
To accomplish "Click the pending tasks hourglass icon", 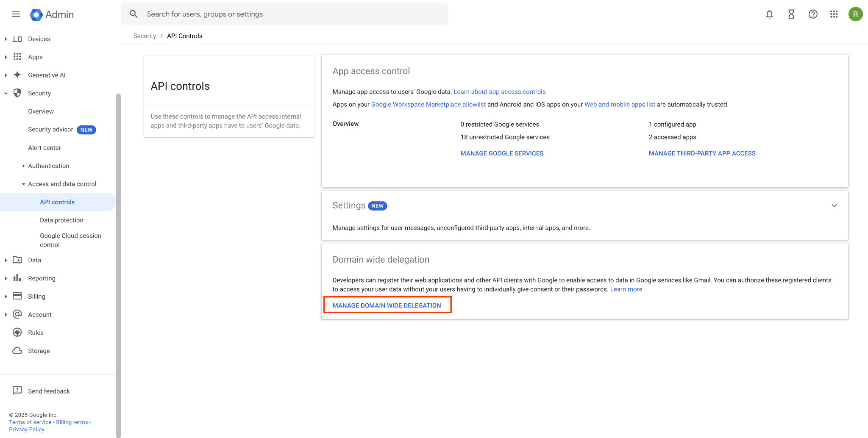I will (791, 14).
